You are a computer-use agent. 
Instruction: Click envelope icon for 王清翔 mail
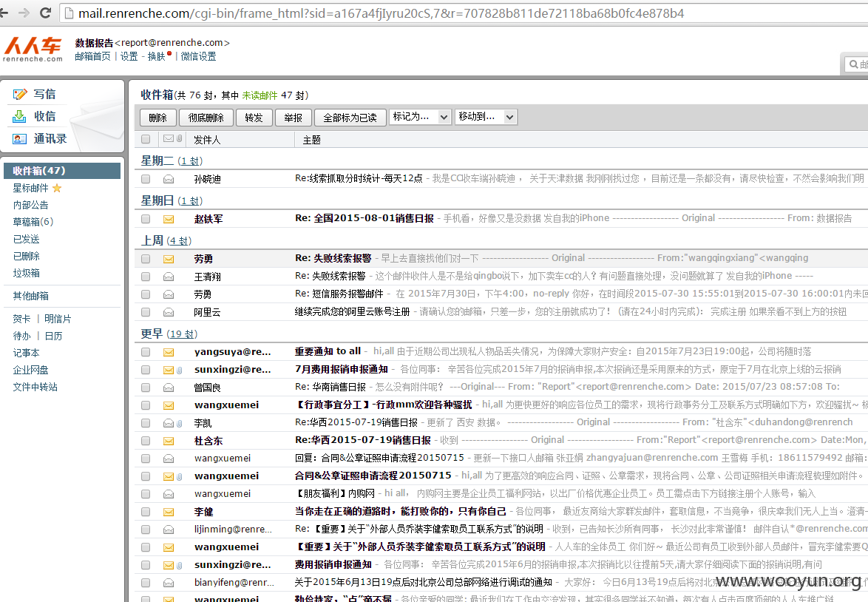tap(169, 277)
